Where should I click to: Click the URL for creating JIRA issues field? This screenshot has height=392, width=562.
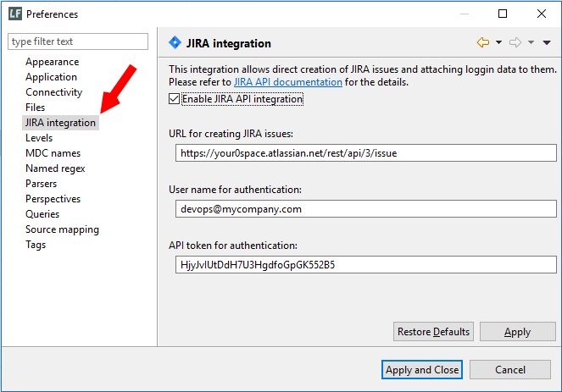[x=366, y=153]
